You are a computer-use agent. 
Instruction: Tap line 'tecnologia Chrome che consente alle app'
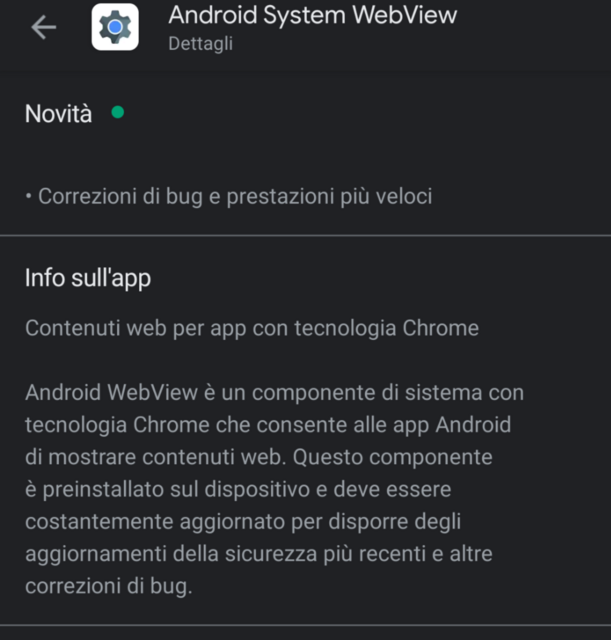coord(268,425)
